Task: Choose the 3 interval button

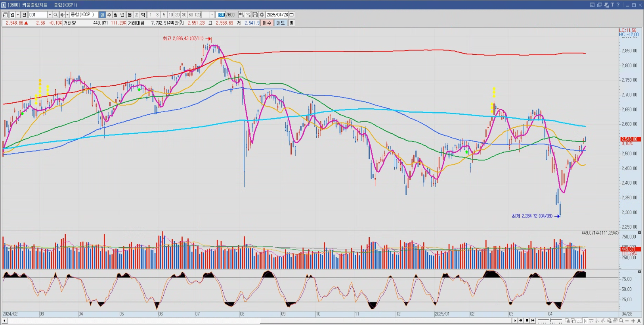Action: point(157,15)
